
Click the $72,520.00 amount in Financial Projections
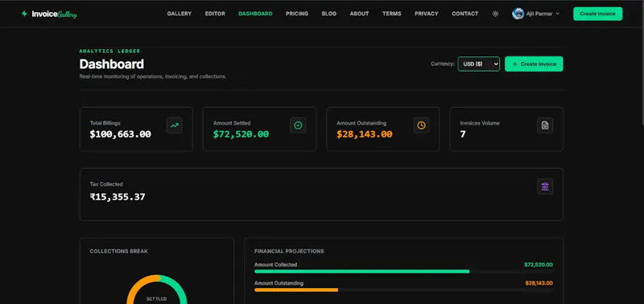pyautogui.click(x=539, y=265)
